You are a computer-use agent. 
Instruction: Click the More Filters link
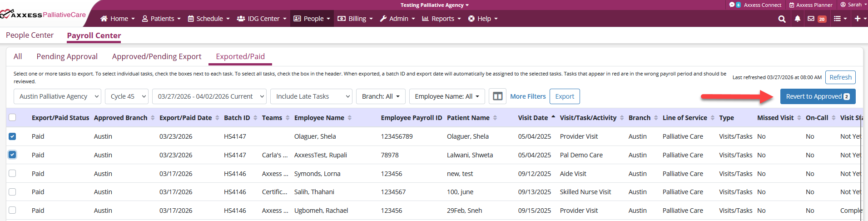[x=527, y=96]
